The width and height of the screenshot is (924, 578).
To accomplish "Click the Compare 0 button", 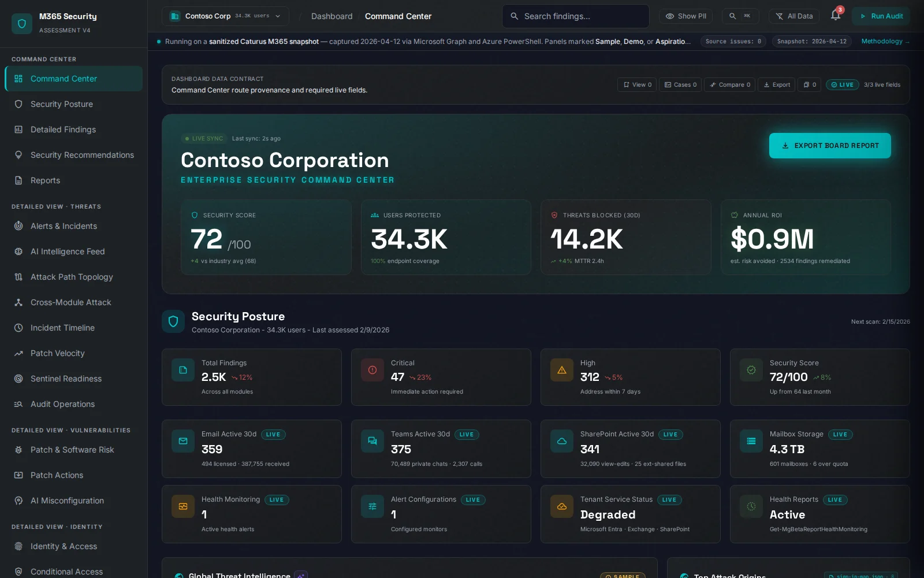I will click(730, 84).
